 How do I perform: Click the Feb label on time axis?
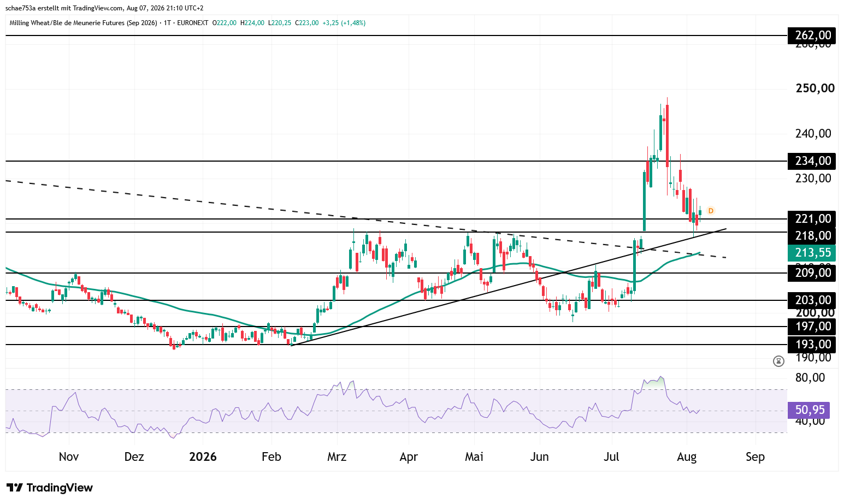[272, 457]
